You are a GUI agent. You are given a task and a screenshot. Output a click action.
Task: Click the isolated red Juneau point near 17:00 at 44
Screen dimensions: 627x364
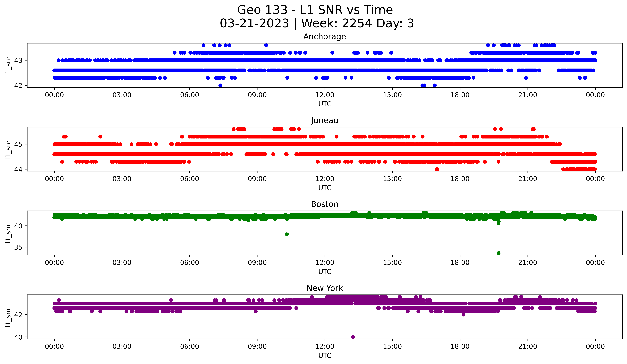click(437, 169)
